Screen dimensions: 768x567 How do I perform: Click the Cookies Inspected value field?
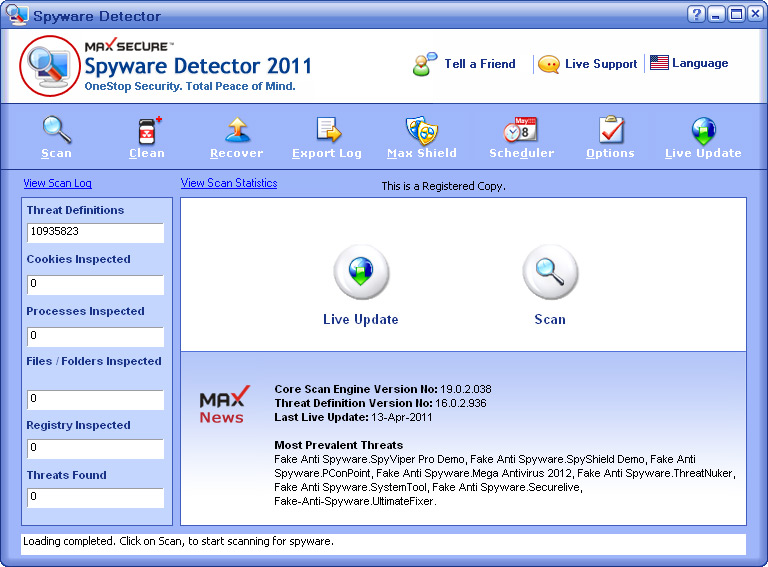point(96,284)
